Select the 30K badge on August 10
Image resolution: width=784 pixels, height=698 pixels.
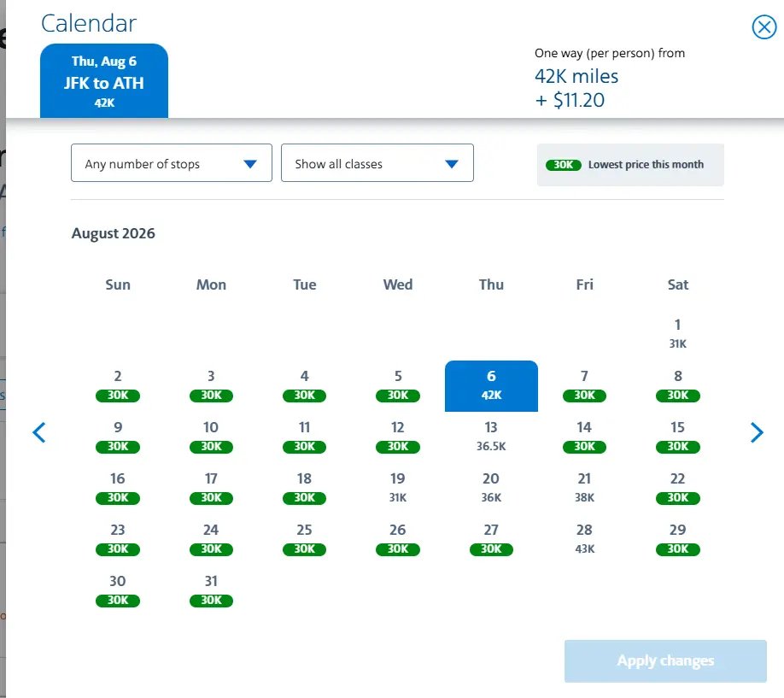[x=211, y=447]
